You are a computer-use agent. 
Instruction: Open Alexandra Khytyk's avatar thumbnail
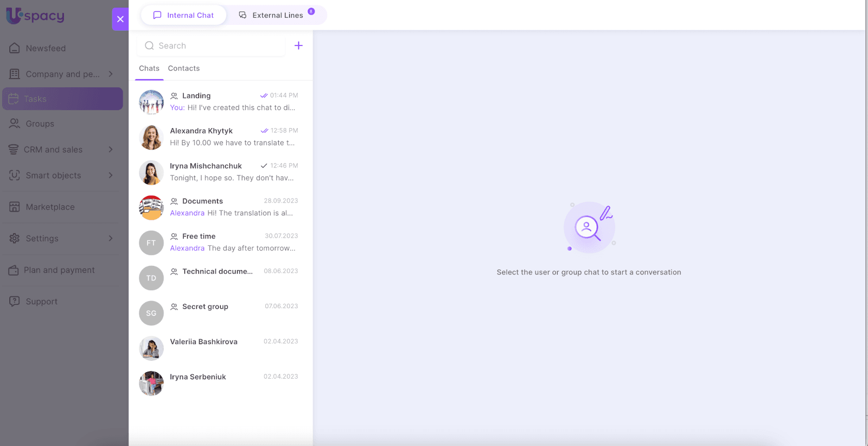[x=151, y=137]
